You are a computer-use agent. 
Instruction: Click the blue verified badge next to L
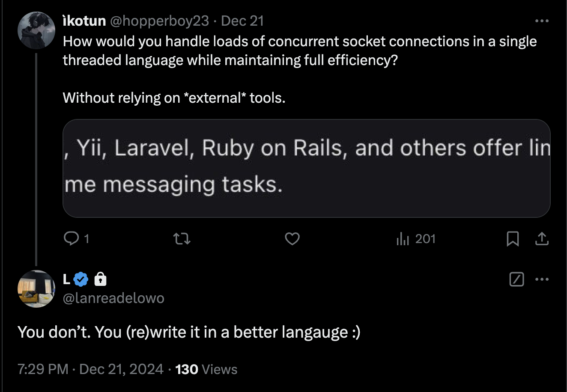[81, 279]
